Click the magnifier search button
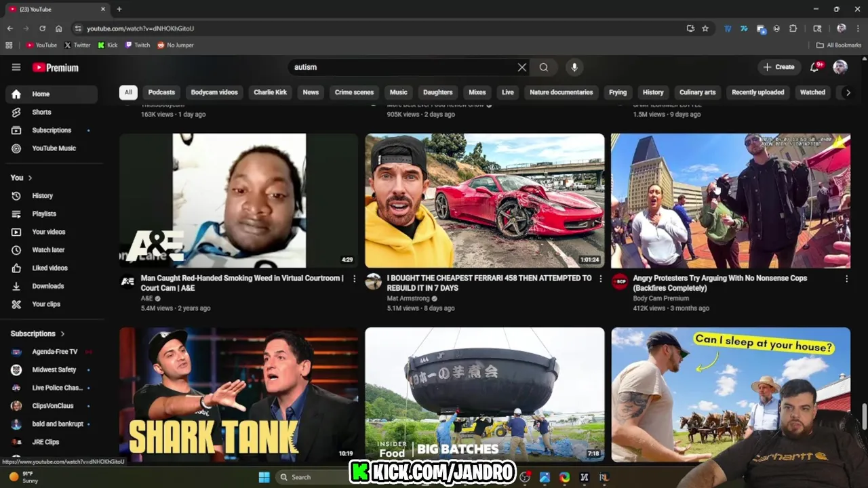The width and height of the screenshot is (868, 488). [x=544, y=67]
